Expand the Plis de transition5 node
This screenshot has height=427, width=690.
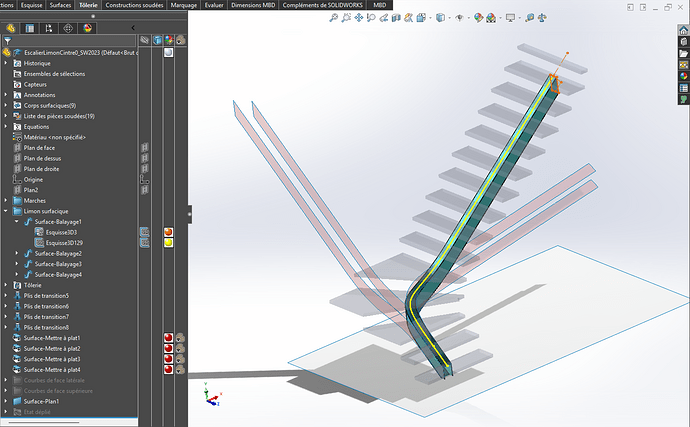[x=6, y=296]
